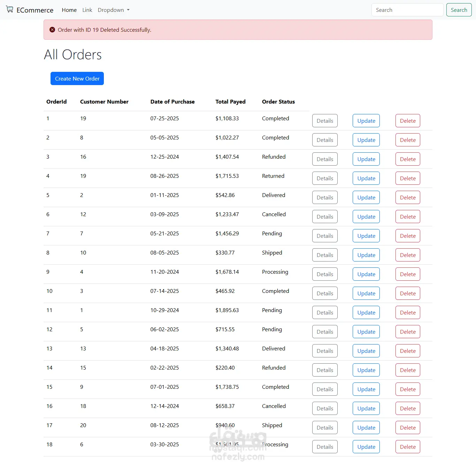Update order 2 totaling $1,022.27
476x462 pixels.
click(366, 140)
